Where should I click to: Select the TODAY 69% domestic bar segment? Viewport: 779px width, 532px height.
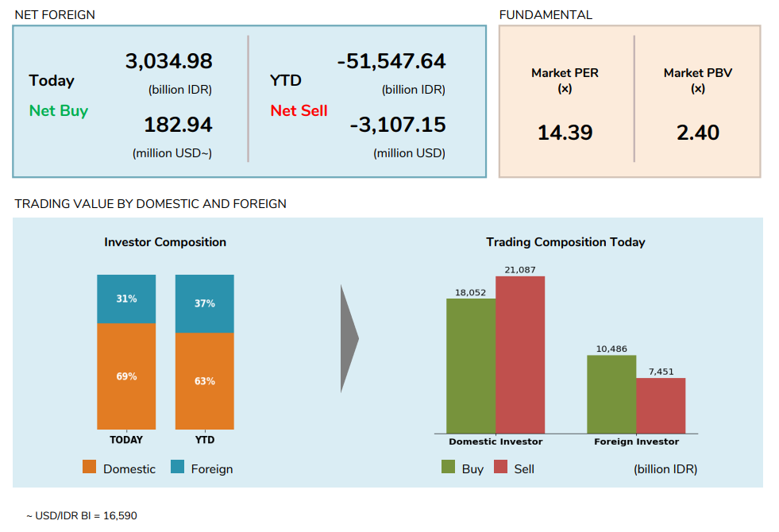click(x=126, y=376)
